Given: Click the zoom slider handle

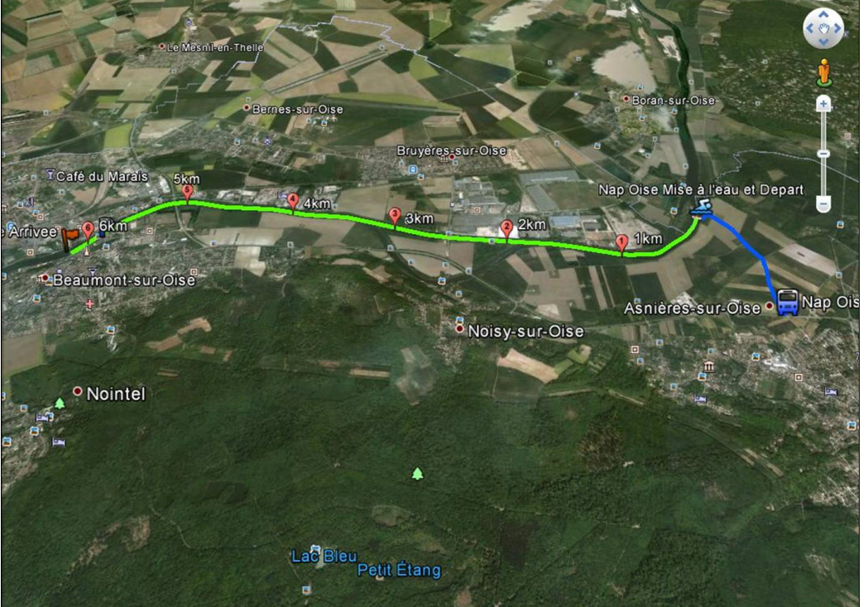Looking at the screenshot, I should click(x=823, y=153).
